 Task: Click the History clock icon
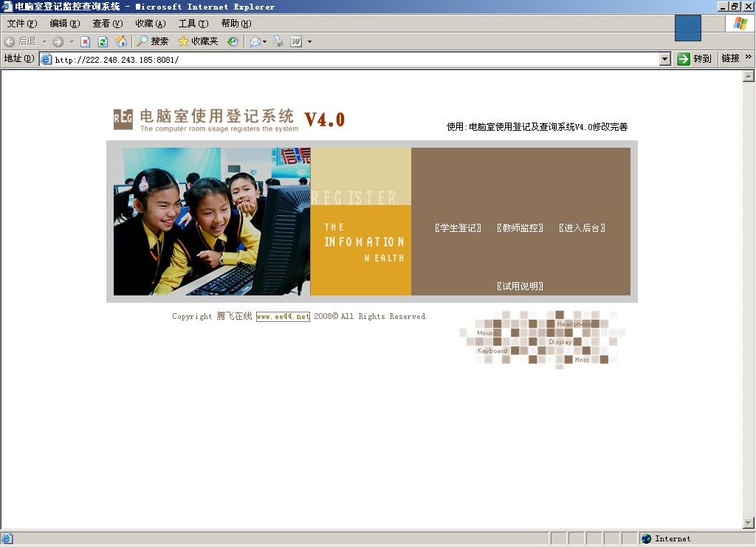pos(233,41)
